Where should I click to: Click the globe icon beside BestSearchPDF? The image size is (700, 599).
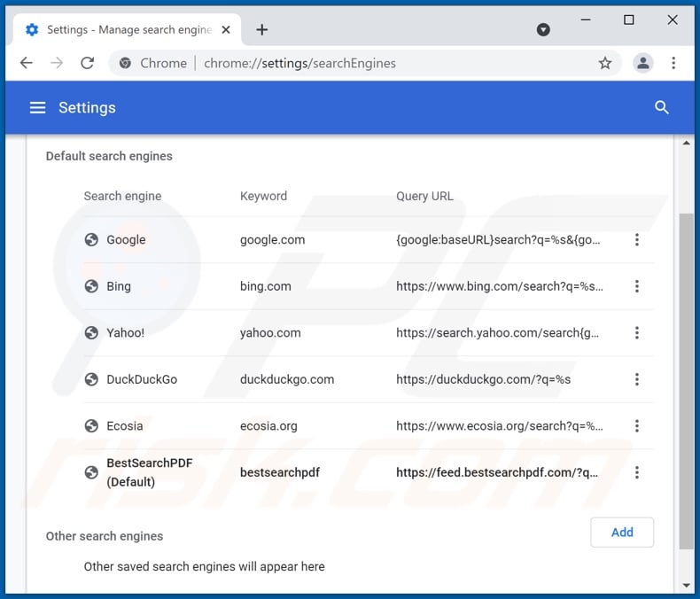91,472
